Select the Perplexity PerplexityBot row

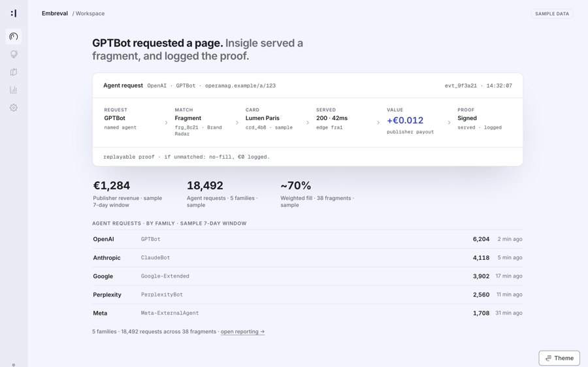(308, 295)
